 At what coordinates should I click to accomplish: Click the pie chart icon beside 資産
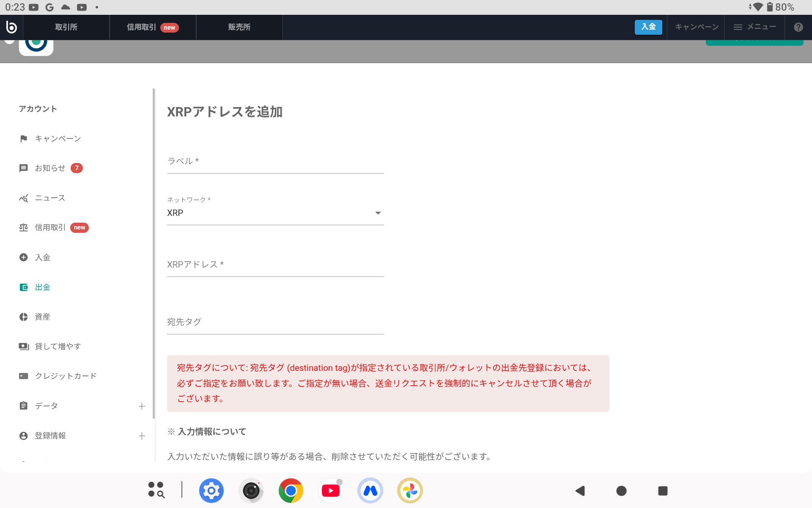click(x=24, y=317)
